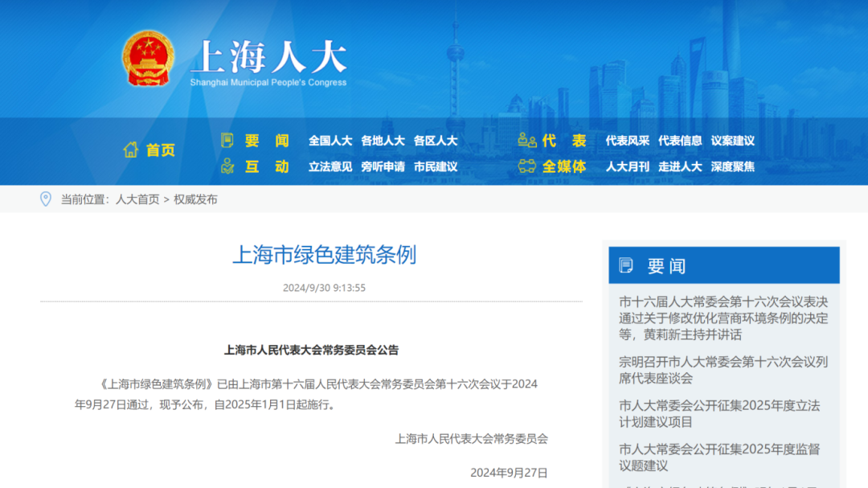Click the media icon next to 全媒体
This screenshot has height=488, width=868.
526,167
